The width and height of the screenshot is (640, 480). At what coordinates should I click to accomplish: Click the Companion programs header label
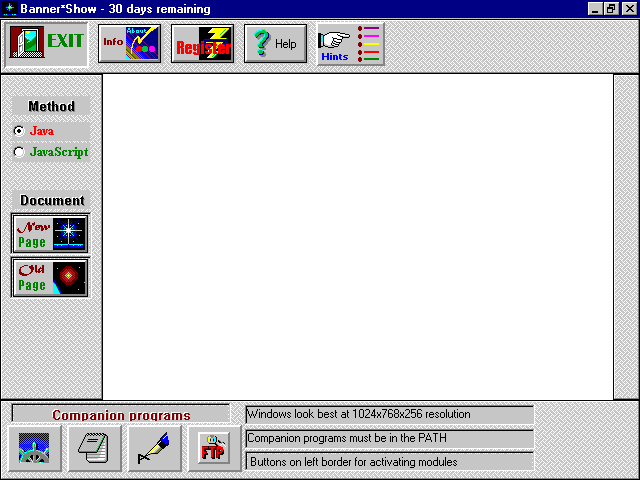click(x=121, y=415)
